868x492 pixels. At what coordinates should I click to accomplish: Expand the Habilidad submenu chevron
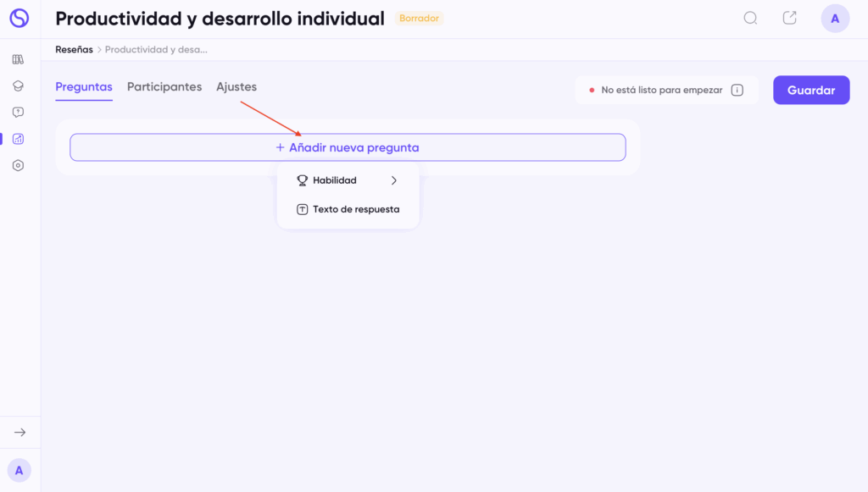click(x=394, y=180)
